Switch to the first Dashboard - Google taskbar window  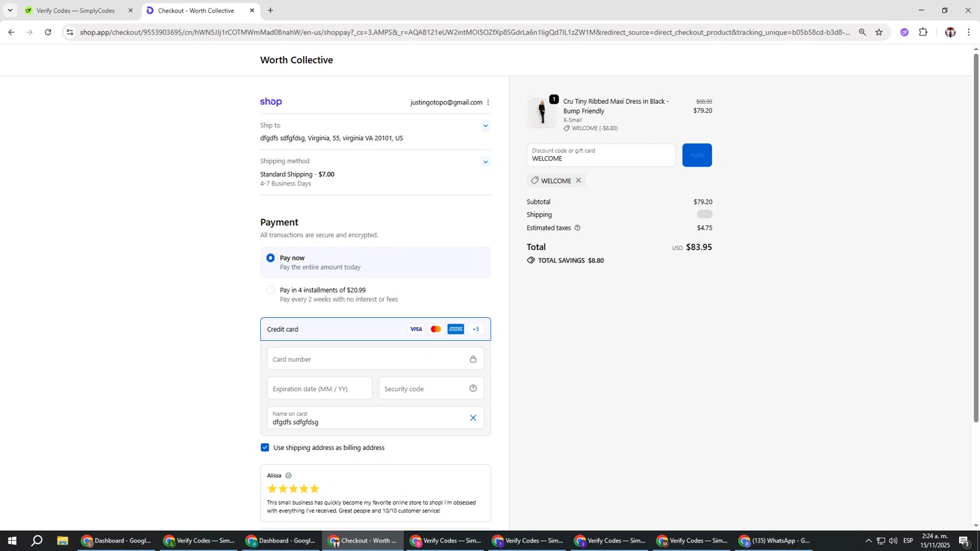pyautogui.click(x=117, y=541)
